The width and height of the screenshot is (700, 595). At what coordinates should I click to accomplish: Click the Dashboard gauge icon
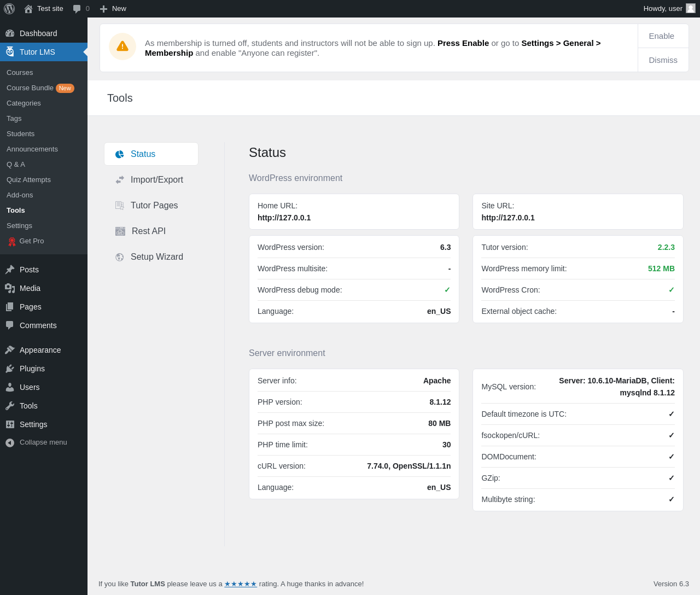[x=10, y=33]
